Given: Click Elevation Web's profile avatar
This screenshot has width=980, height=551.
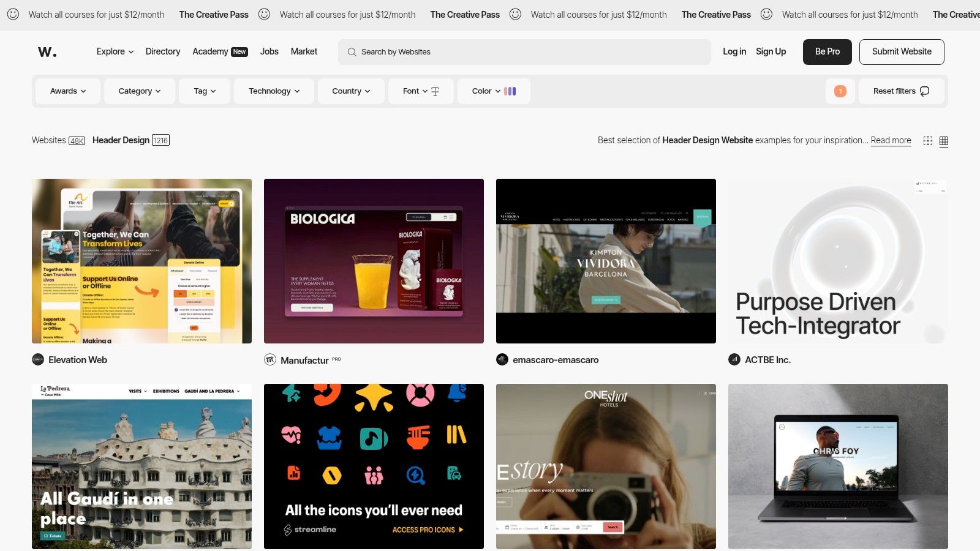Looking at the screenshot, I should tap(37, 359).
